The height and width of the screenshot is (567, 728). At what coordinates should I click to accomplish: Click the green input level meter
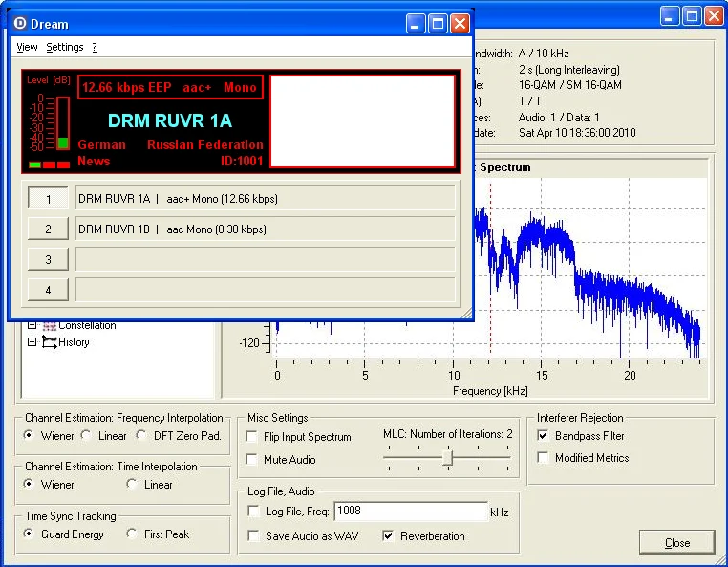63,123
